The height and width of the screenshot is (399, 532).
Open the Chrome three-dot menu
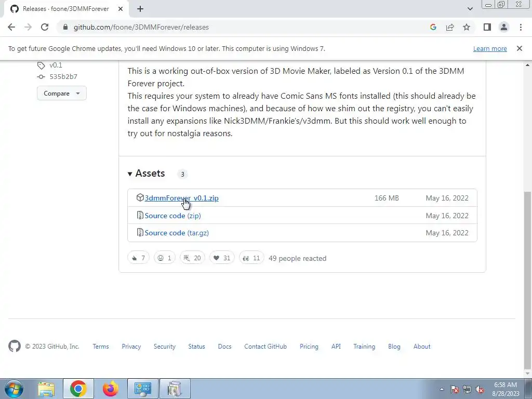pos(521,27)
